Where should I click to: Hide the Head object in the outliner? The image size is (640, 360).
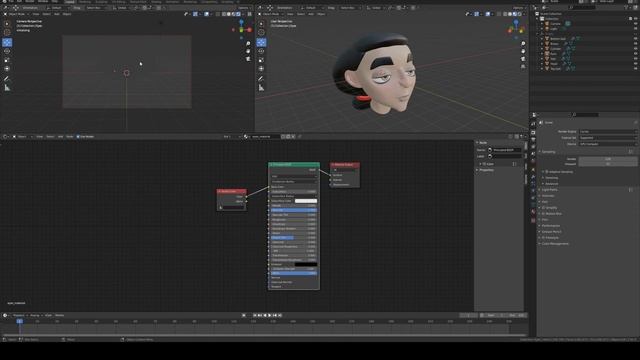(635, 64)
